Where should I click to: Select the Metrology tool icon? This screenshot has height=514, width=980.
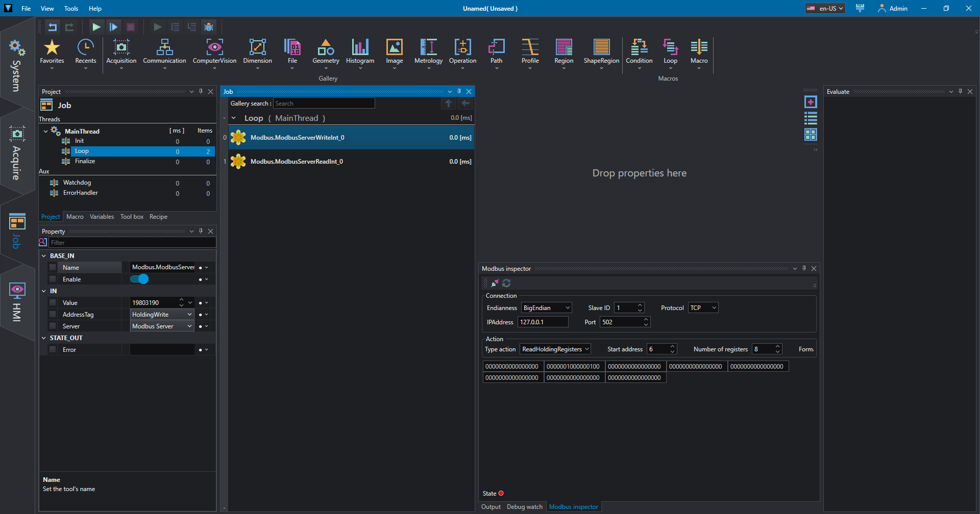[x=428, y=47]
